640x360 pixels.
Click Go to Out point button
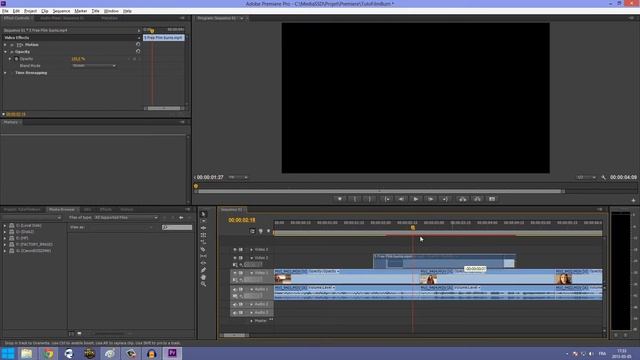(445, 199)
